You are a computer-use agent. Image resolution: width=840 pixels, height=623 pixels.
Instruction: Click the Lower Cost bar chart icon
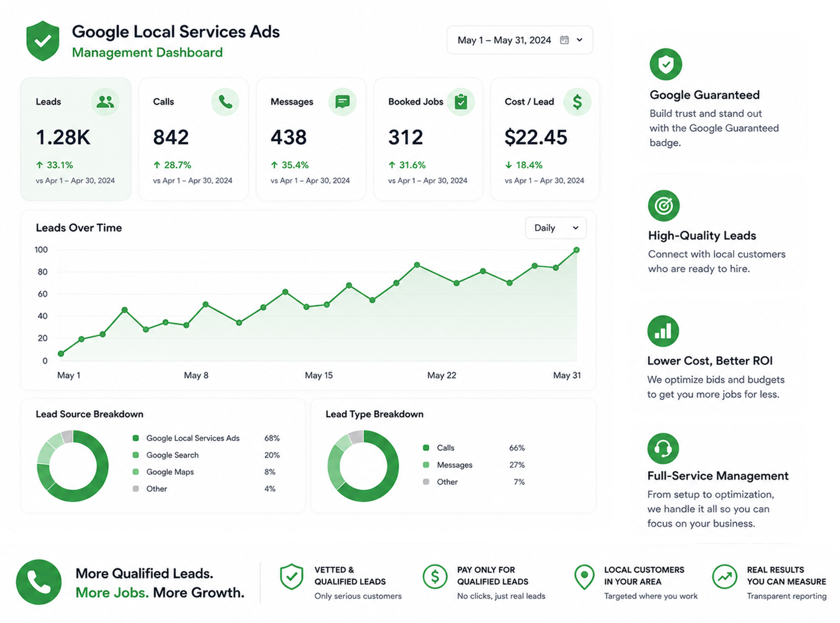pos(663,331)
